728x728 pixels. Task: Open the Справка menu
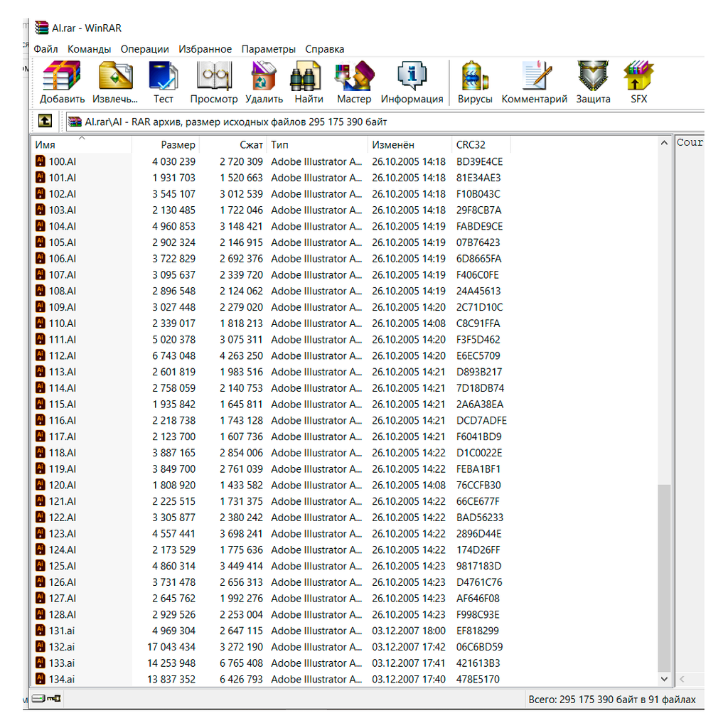[x=324, y=49]
